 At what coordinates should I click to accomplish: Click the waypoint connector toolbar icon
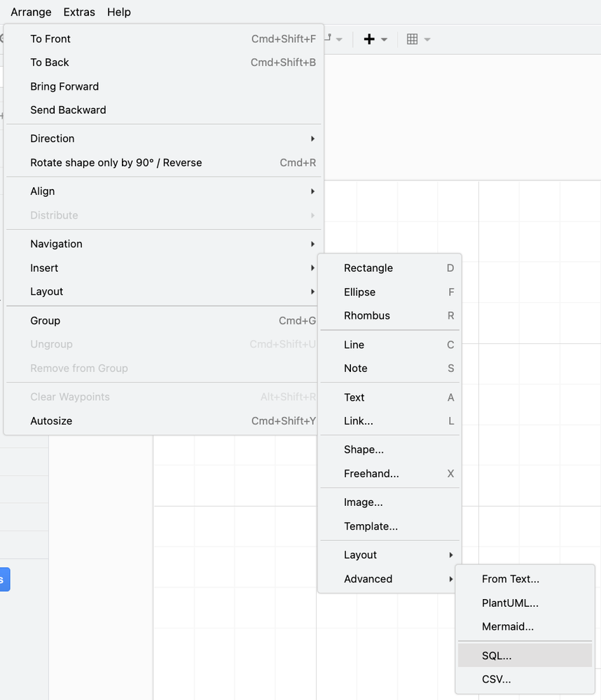328,38
